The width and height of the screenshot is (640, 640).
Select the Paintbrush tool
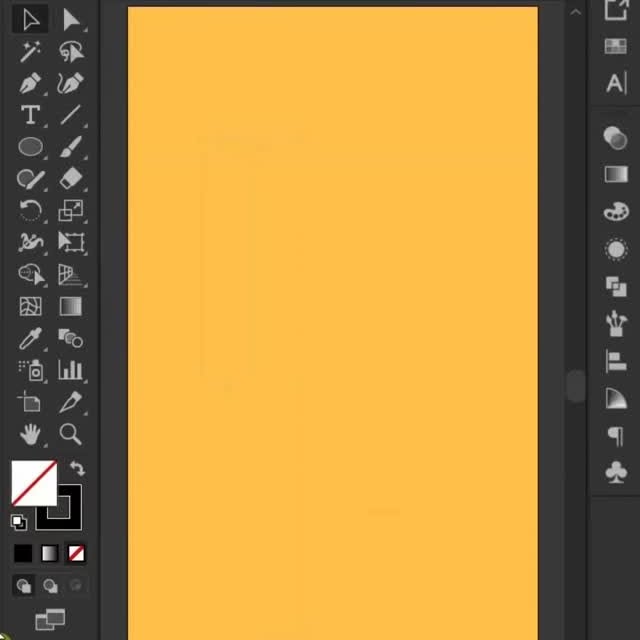[x=70, y=147]
